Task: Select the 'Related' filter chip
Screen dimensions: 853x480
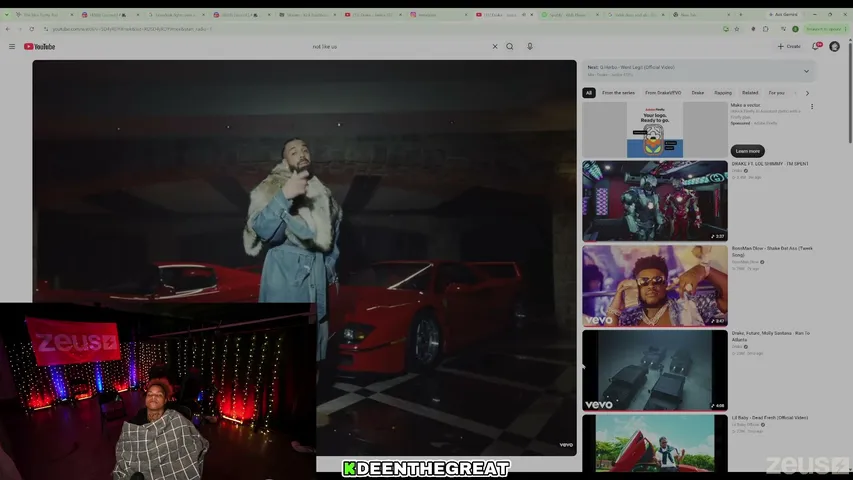Action: pos(750,93)
